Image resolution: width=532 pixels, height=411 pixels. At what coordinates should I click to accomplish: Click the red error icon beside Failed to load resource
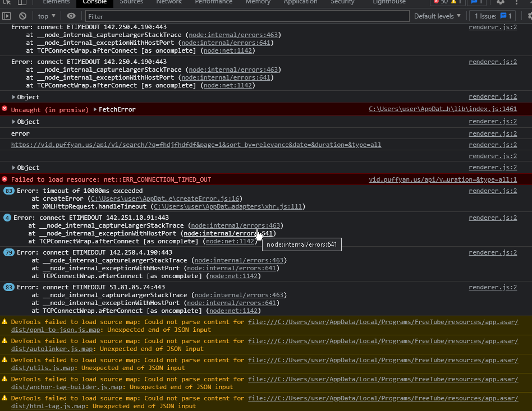coord(4,179)
